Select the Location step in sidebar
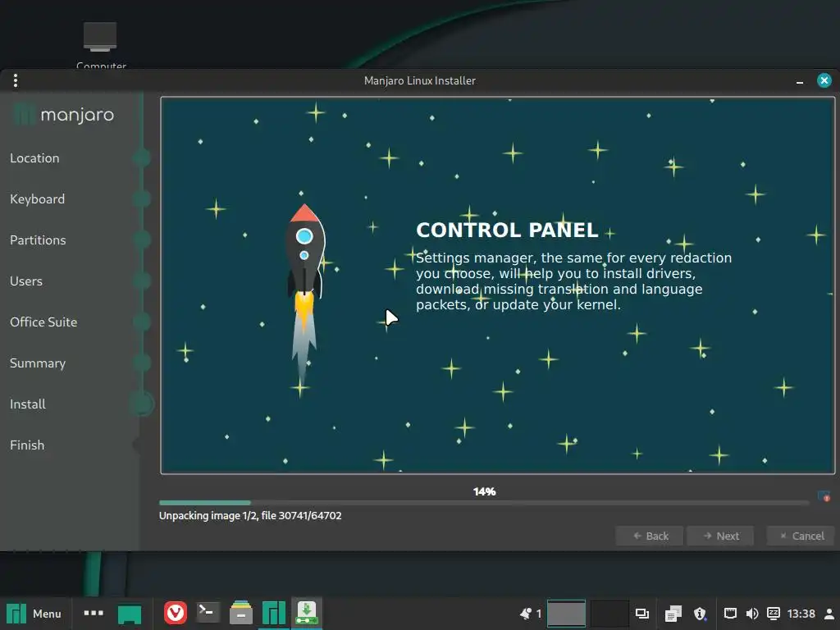The image size is (840, 630). pyautogui.click(x=34, y=158)
